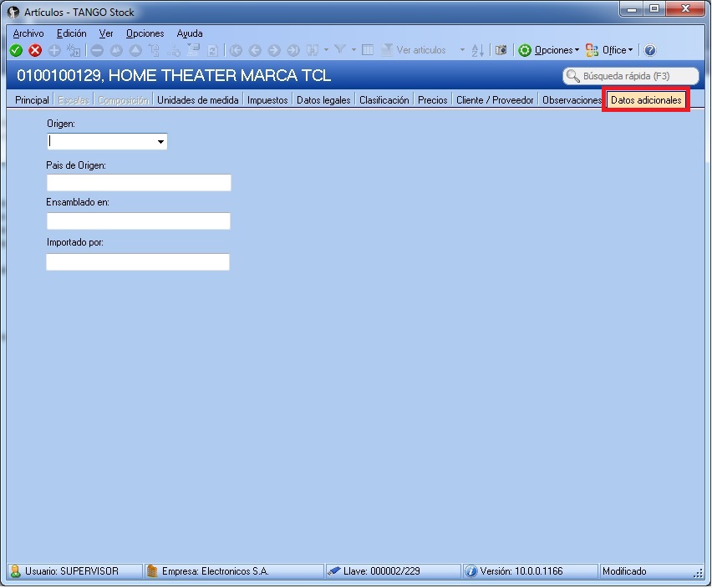Screen dimensions: 712x588
Task: Open the Ver menu
Action: pyautogui.click(x=106, y=33)
